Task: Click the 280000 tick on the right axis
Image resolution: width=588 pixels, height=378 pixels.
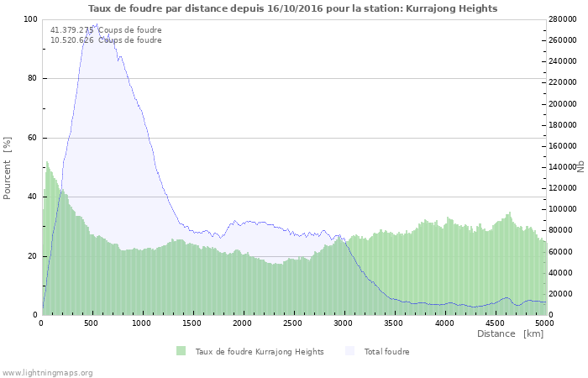Action: [564, 19]
